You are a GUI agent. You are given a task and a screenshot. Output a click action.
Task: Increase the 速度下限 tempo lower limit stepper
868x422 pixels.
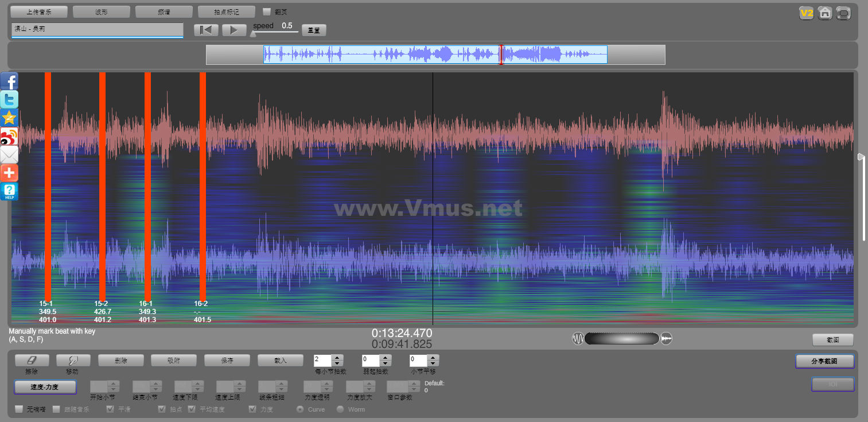click(198, 384)
